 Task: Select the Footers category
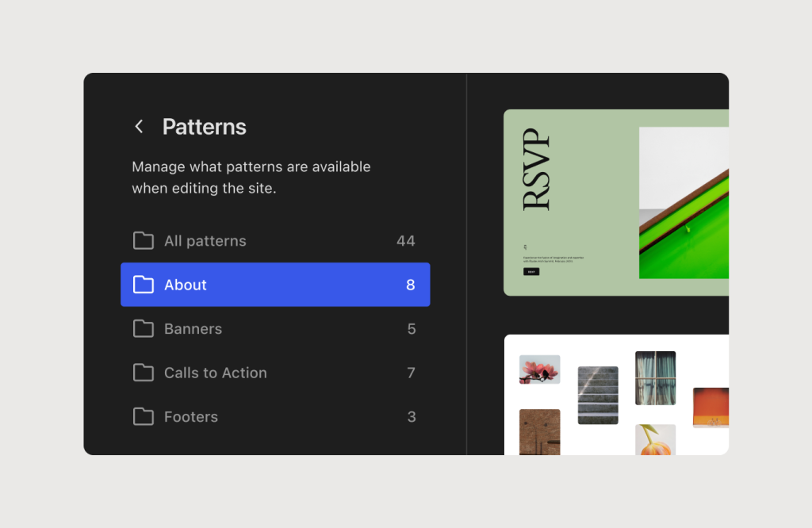[275, 416]
